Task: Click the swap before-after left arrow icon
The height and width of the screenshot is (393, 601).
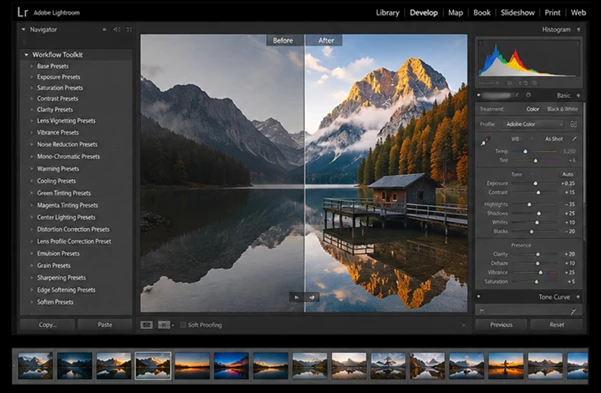Action: (x=296, y=297)
